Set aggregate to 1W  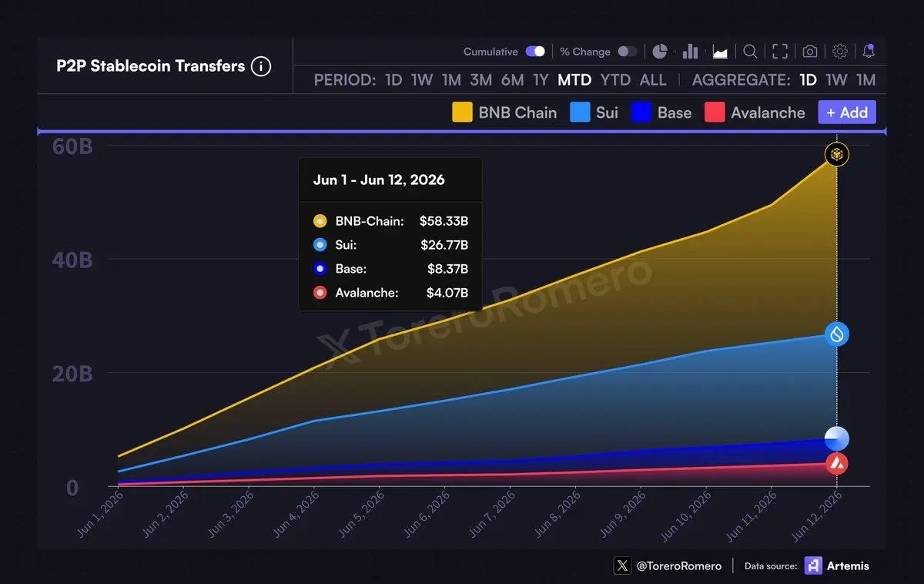point(837,80)
